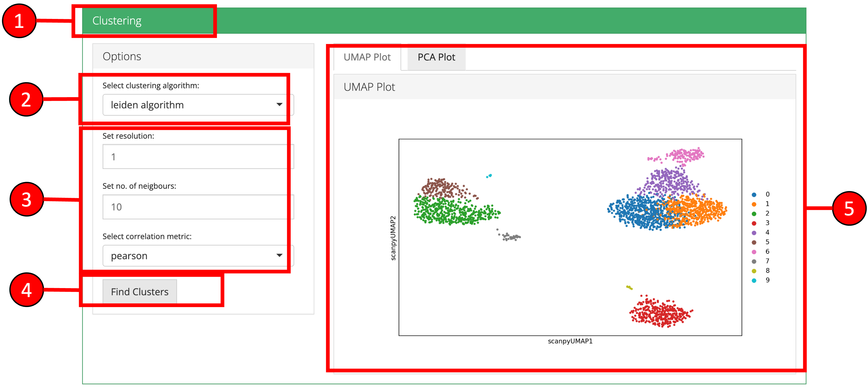The height and width of the screenshot is (387, 868).
Task: Click the blue legend dot for cluster 0
Action: coord(754,194)
